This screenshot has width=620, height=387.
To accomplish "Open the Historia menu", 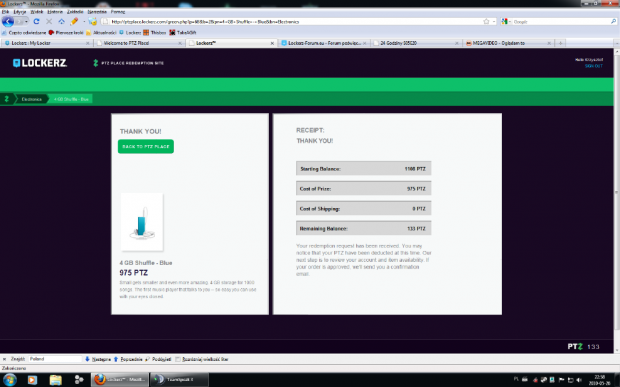I will [x=55, y=12].
